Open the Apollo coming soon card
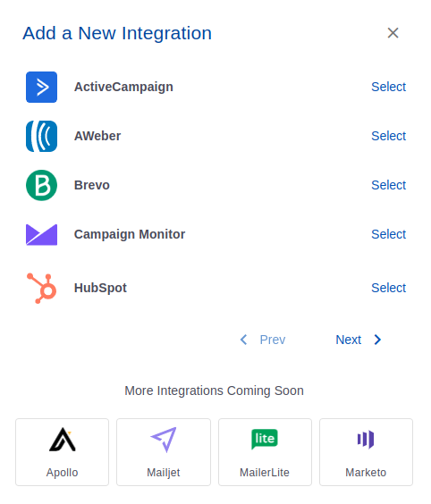The height and width of the screenshot is (504, 431). [x=62, y=452]
